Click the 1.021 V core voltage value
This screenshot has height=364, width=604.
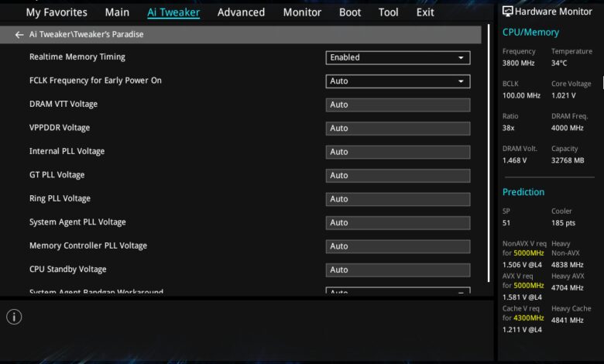[x=563, y=95]
